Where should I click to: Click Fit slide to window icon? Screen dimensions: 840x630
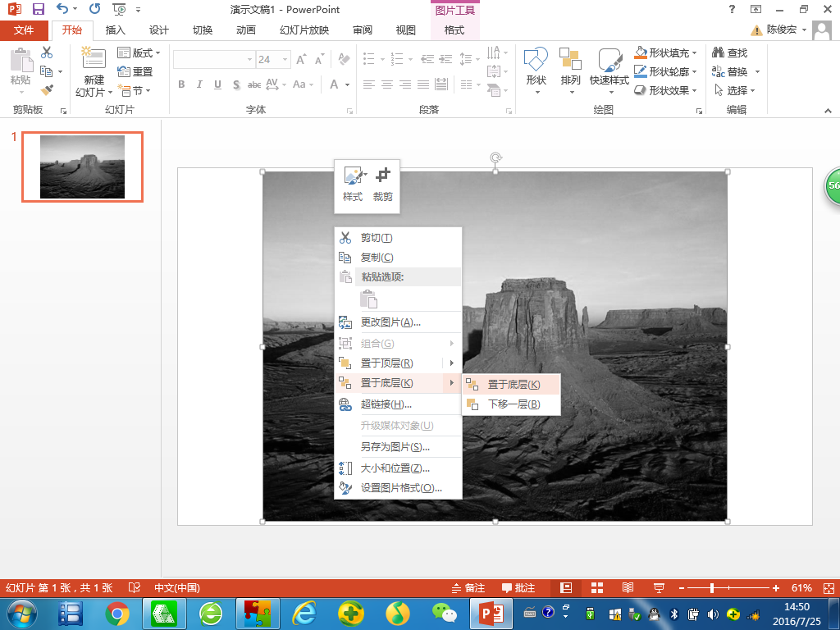coord(829,587)
